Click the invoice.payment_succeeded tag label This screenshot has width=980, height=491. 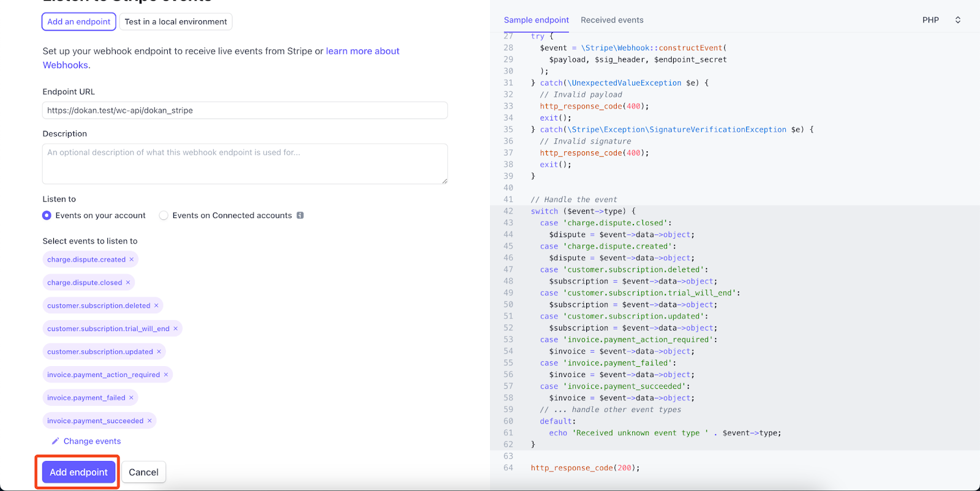[96, 421]
